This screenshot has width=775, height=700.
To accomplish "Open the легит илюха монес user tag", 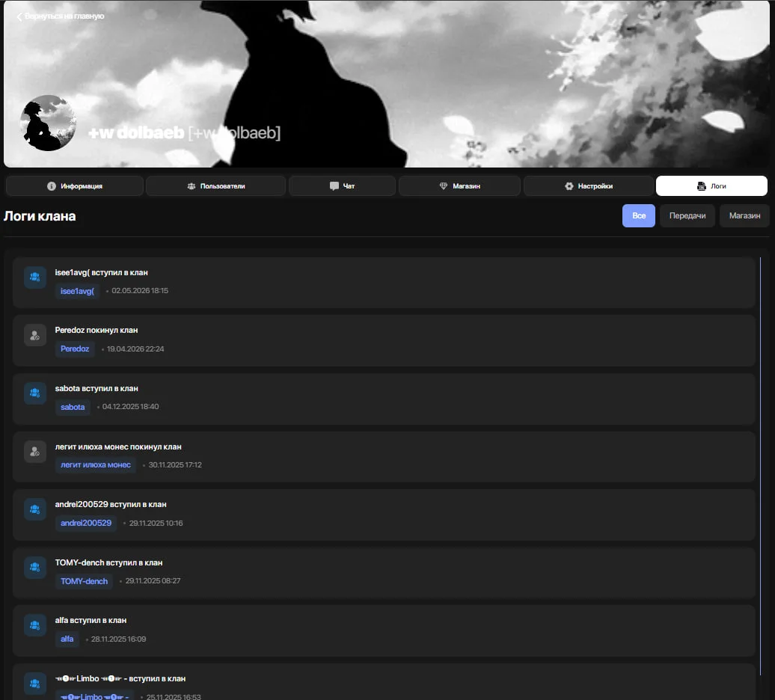I will (x=96, y=465).
